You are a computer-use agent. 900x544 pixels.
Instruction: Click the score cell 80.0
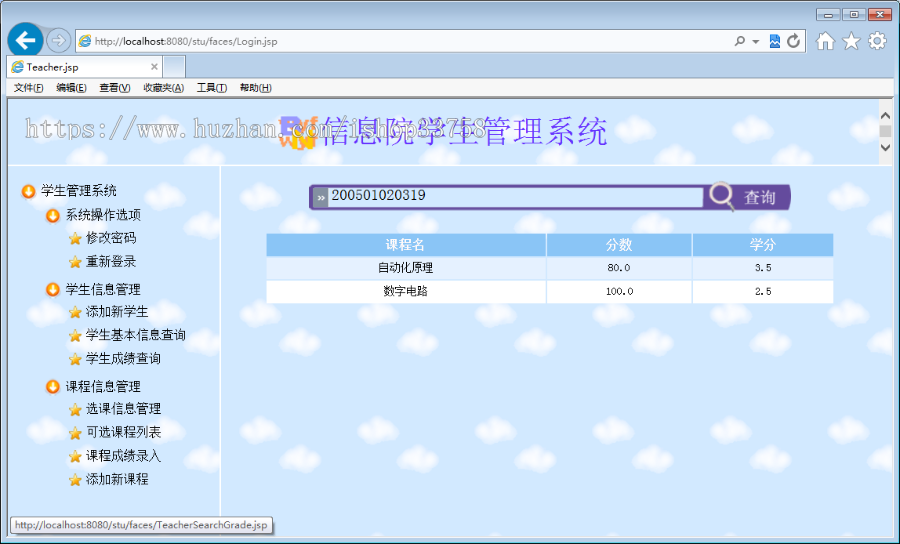click(619, 268)
